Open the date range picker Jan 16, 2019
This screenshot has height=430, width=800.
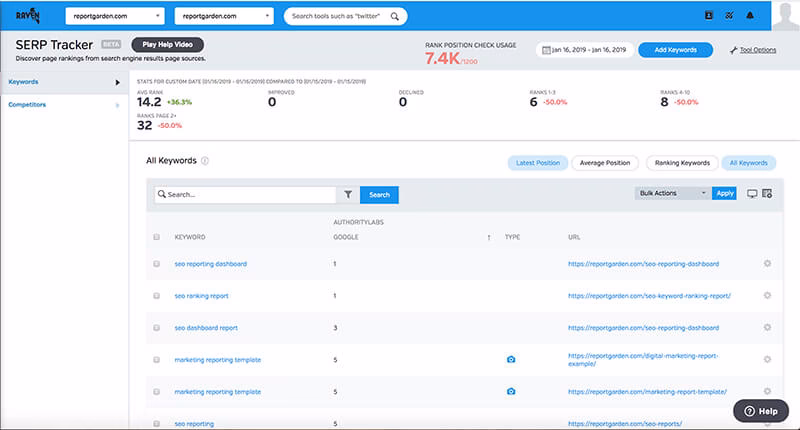point(582,49)
